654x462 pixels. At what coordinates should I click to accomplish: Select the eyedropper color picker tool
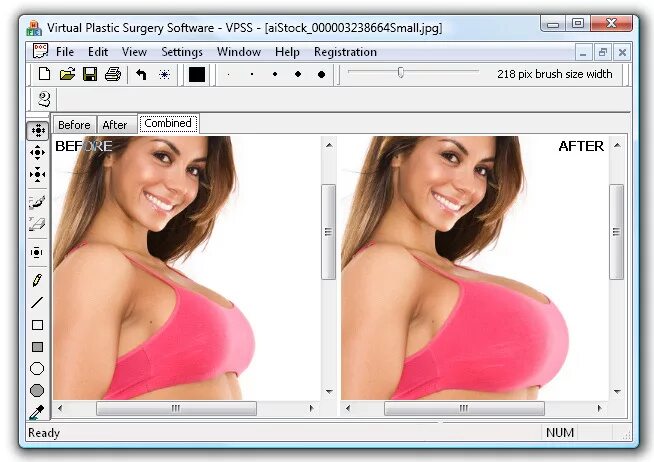pyautogui.click(x=37, y=412)
